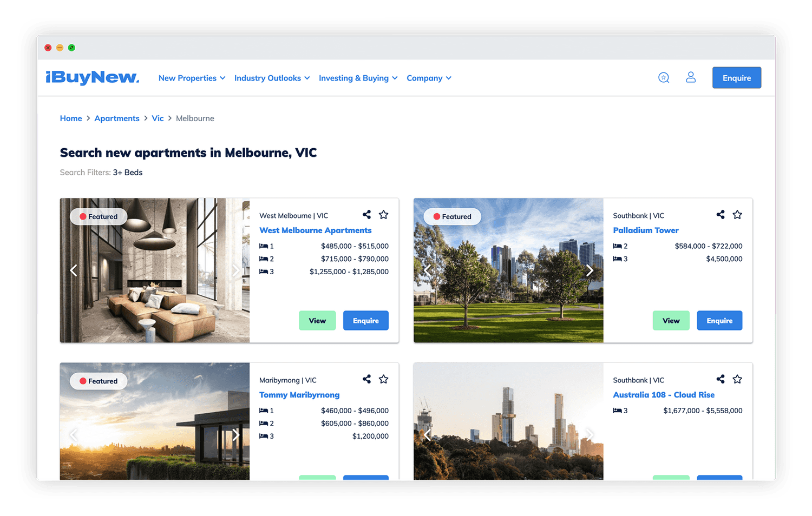Select the $460,000 - $496,000 price
812x516 pixels.
(x=355, y=411)
